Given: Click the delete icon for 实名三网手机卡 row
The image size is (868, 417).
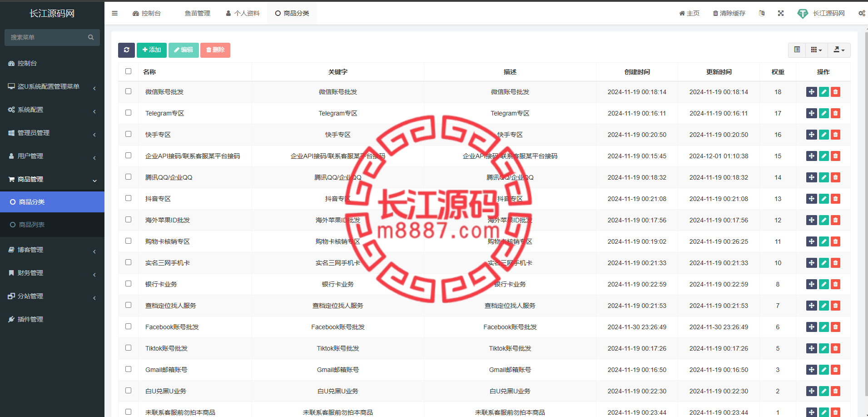Looking at the screenshot, I should [835, 263].
